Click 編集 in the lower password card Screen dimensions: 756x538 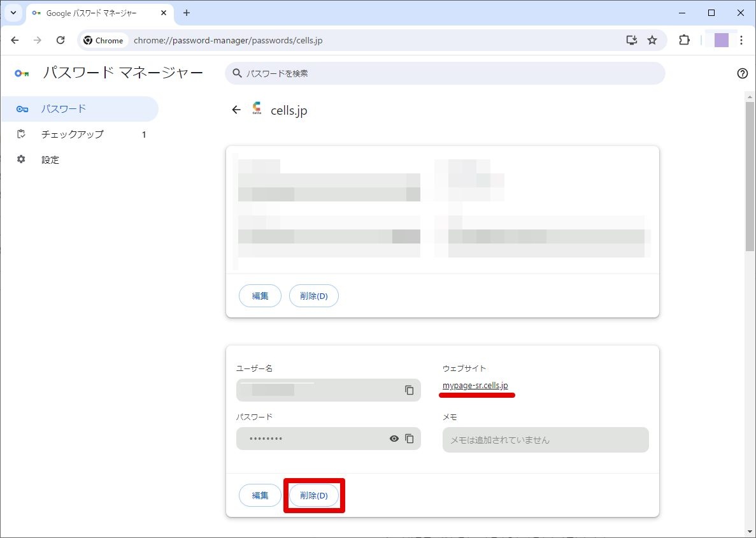pos(260,495)
